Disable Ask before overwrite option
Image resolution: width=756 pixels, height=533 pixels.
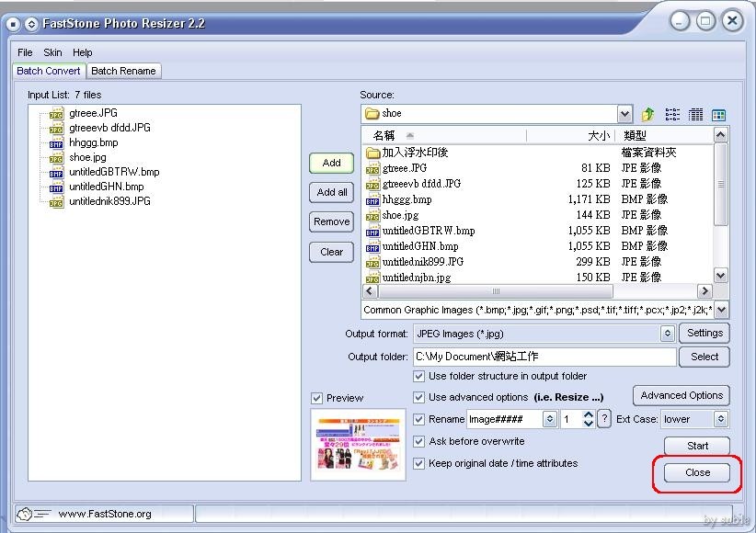click(x=419, y=441)
